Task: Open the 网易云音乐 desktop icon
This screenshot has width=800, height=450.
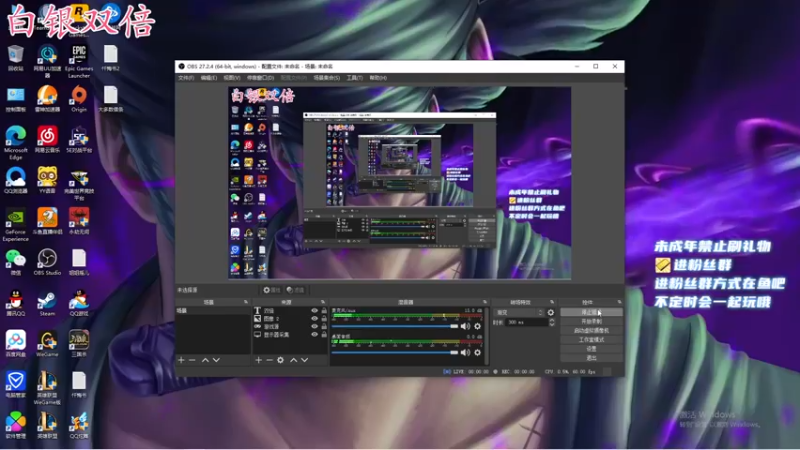Action: click(x=47, y=140)
